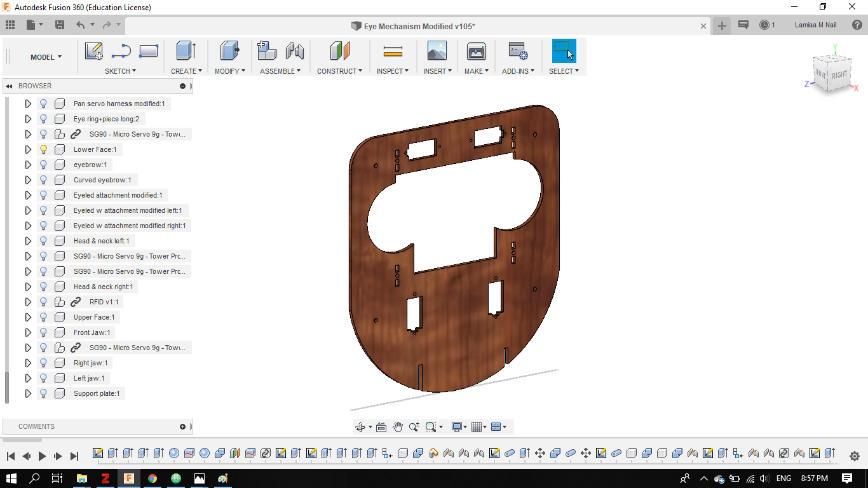Select the Pan hand tool
Screen dimensions: 868x488
coord(398,427)
